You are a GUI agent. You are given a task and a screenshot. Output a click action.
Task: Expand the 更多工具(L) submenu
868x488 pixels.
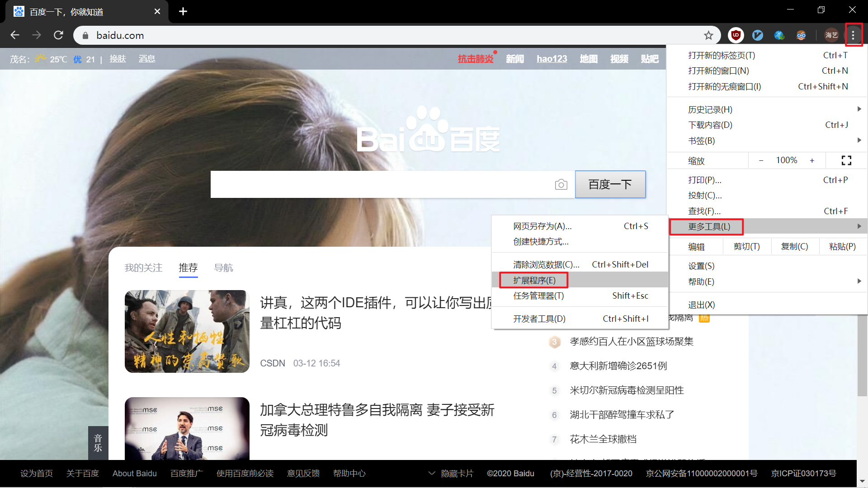pyautogui.click(x=768, y=226)
